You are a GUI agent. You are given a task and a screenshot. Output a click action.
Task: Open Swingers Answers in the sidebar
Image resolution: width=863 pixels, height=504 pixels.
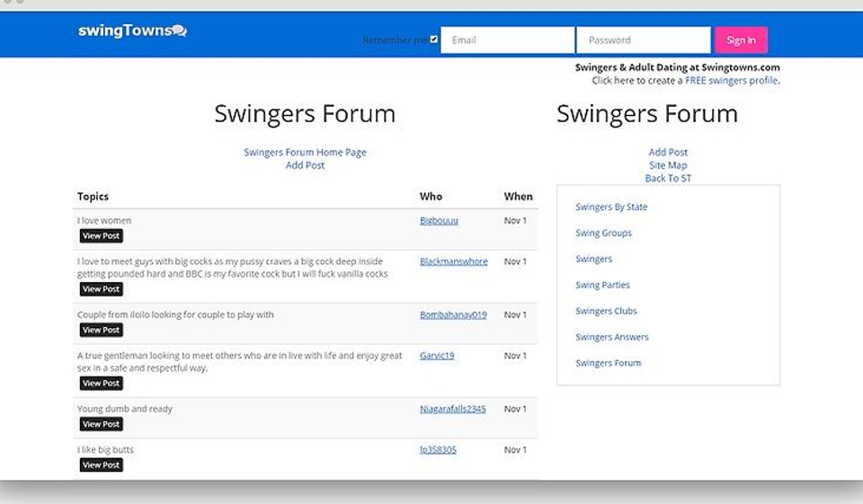pos(611,338)
